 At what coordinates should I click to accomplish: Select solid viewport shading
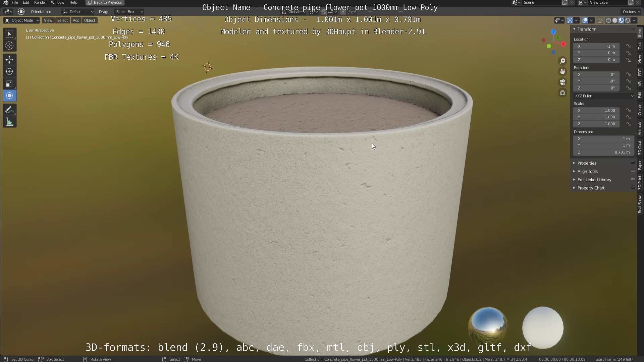(x=615, y=20)
